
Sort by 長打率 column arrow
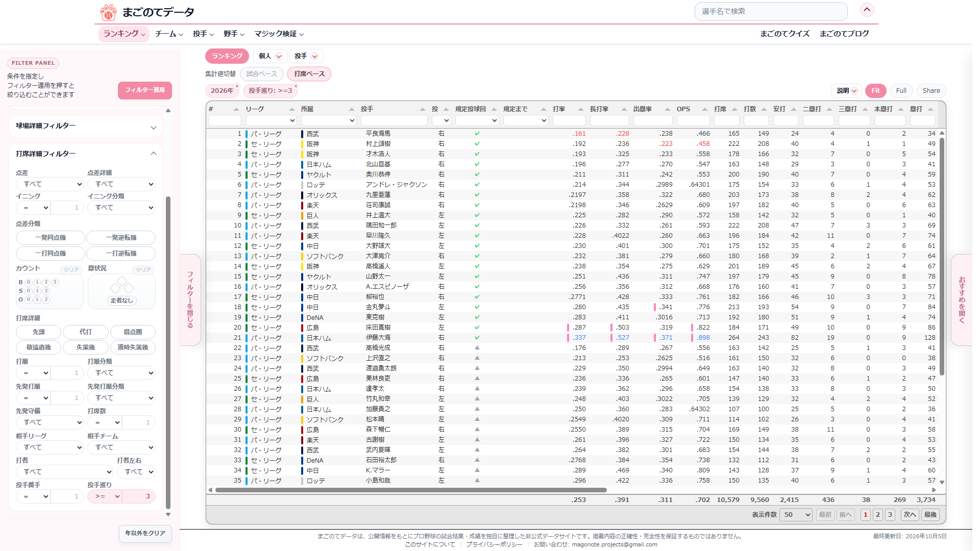click(624, 109)
